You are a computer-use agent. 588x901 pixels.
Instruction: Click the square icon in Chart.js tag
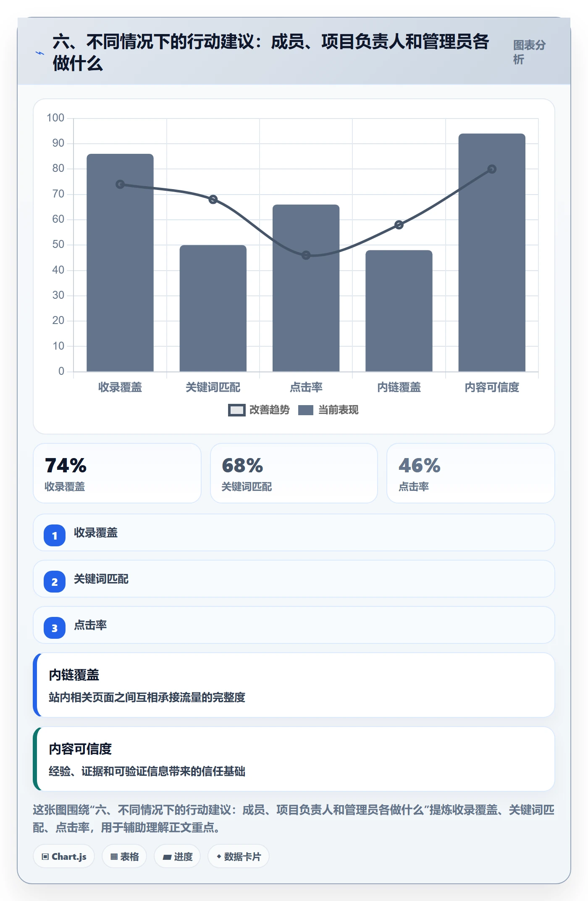pyautogui.click(x=45, y=857)
